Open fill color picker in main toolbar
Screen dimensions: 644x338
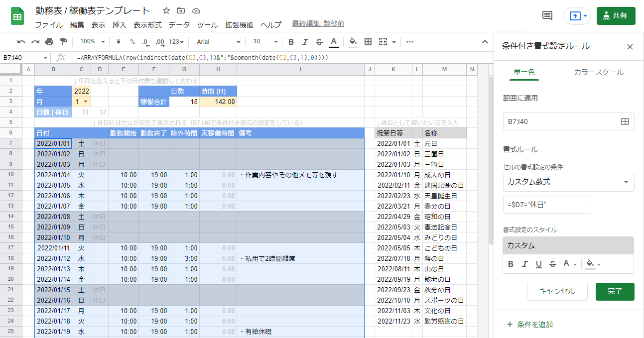point(353,42)
